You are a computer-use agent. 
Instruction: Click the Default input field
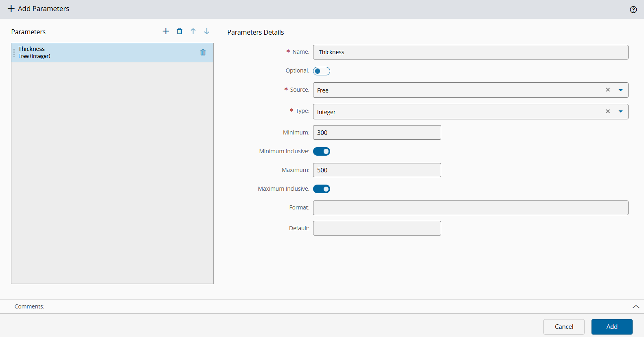tap(377, 228)
